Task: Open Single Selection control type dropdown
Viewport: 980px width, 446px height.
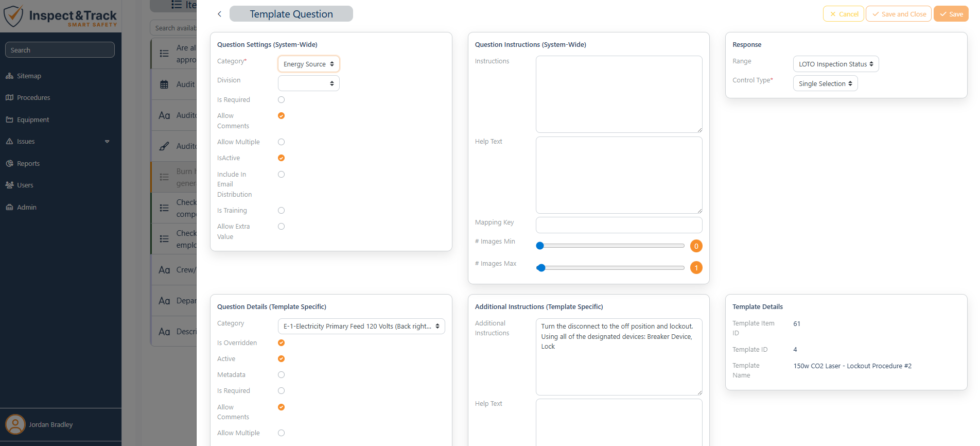Action: pos(825,83)
